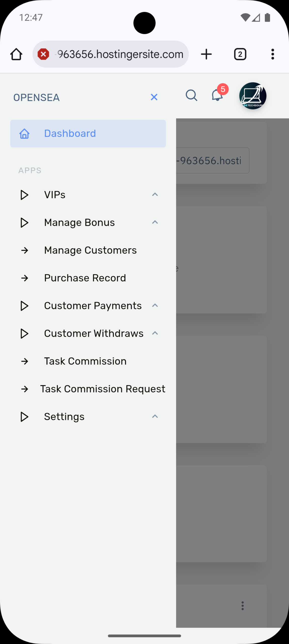Screen dimensions: 289x644
Task: Close the sidebar with X icon
Action: pyautogui.click(x=154, y=97)
